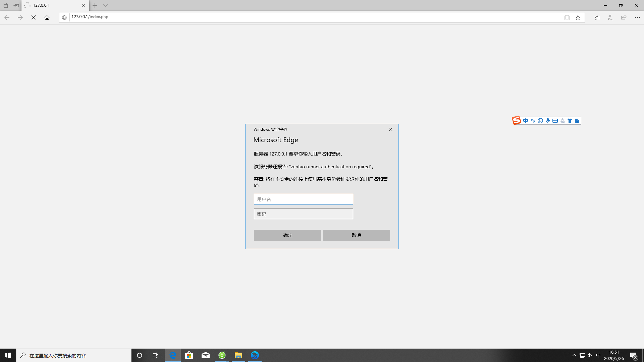Cancel authentication with 取消 button
The width and height of the screenshot is (644, 362).
pos(356,235)
